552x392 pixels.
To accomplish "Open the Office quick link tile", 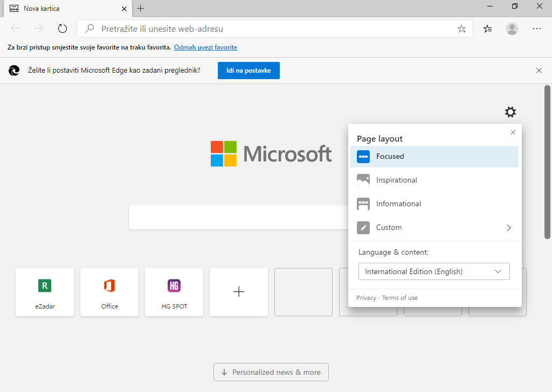I will pyautogui.click(x=109, y=292).
